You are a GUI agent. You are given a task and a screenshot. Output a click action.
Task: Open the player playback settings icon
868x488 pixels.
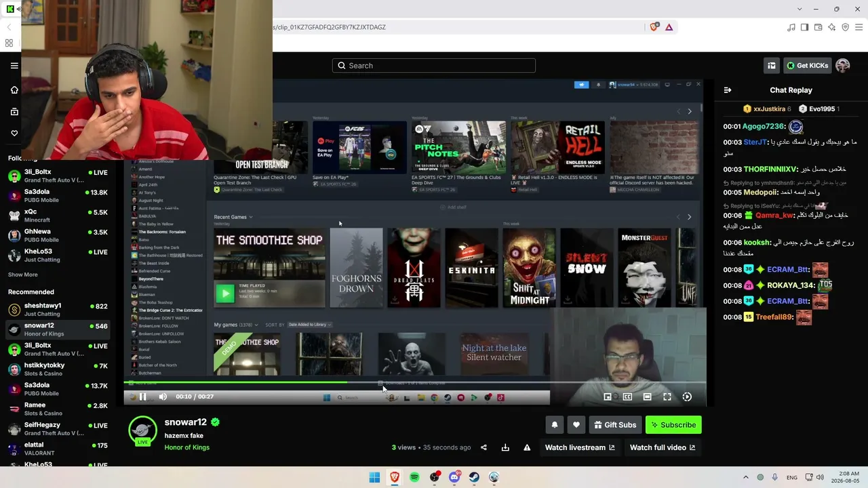687,396
